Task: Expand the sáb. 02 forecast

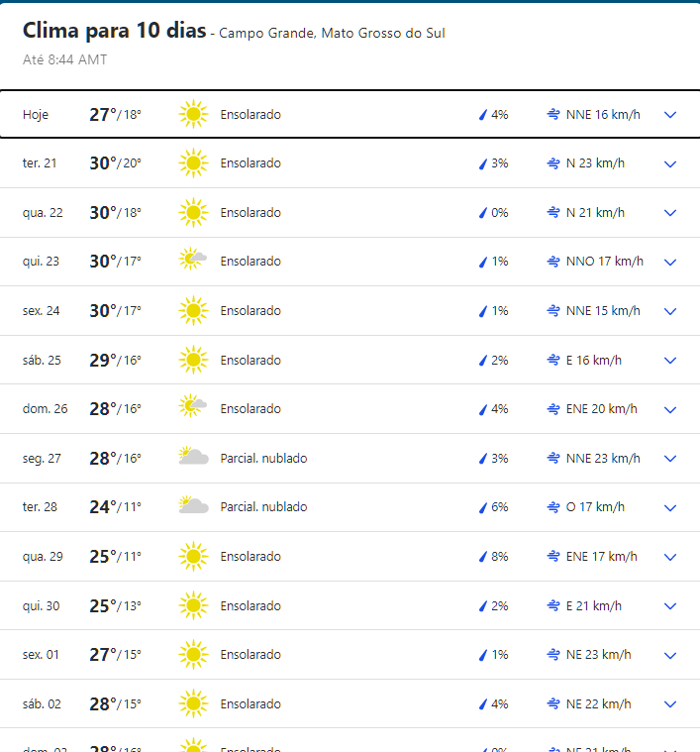Action: point(670,704)
